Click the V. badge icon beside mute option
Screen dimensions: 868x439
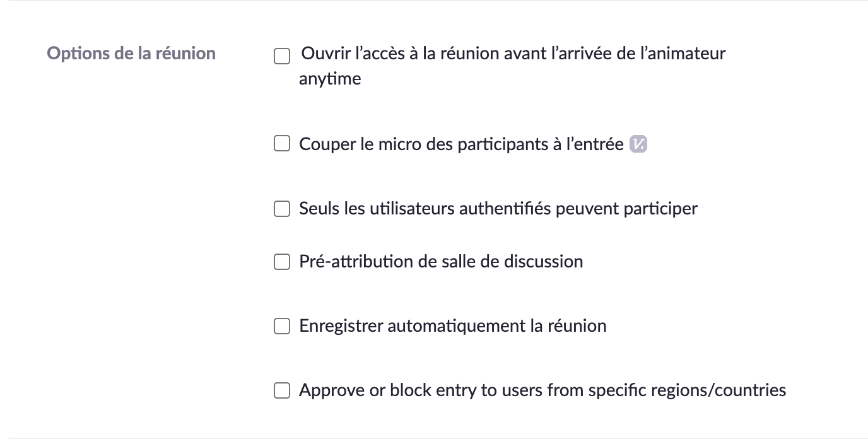638,144
